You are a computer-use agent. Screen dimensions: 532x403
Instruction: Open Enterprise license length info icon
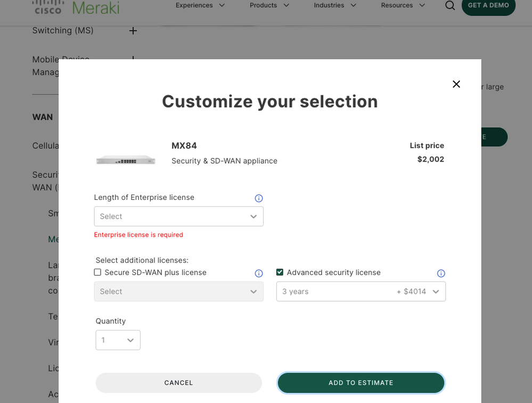pyautogui.click(x=258, y=198)
